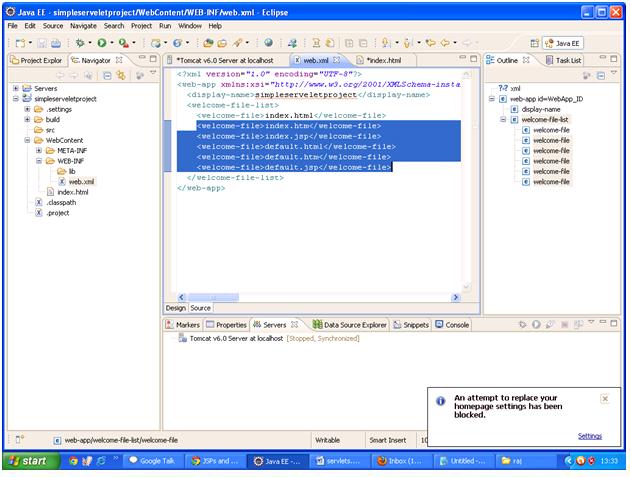Click Collapse All icon in Outline view
This screenshot has height=477, width=630.
pos(601,75)
